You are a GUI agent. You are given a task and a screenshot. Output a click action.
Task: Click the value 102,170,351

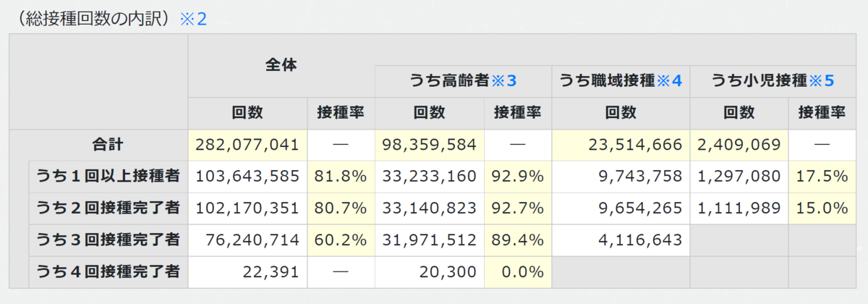coord(247,208)
